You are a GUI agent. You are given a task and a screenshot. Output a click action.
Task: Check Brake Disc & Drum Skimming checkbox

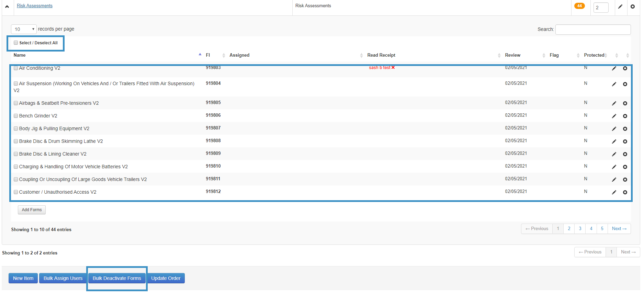click(16, 141)
